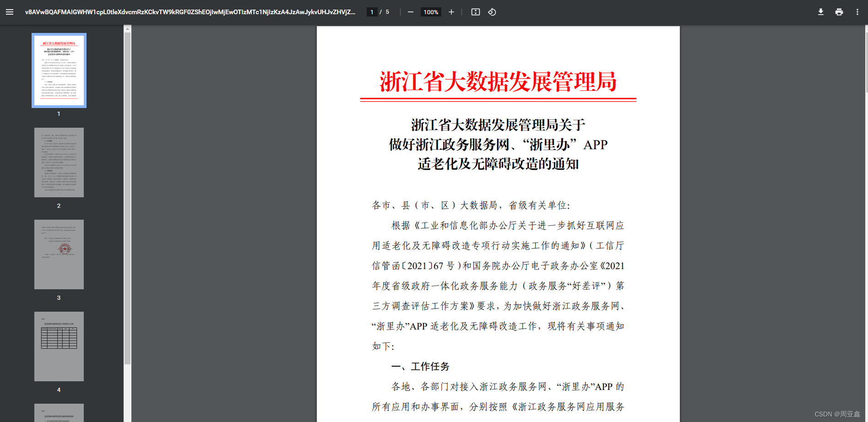Select the page 3 thumbnail
868x422 pixels.
click(x=59, y=254)
